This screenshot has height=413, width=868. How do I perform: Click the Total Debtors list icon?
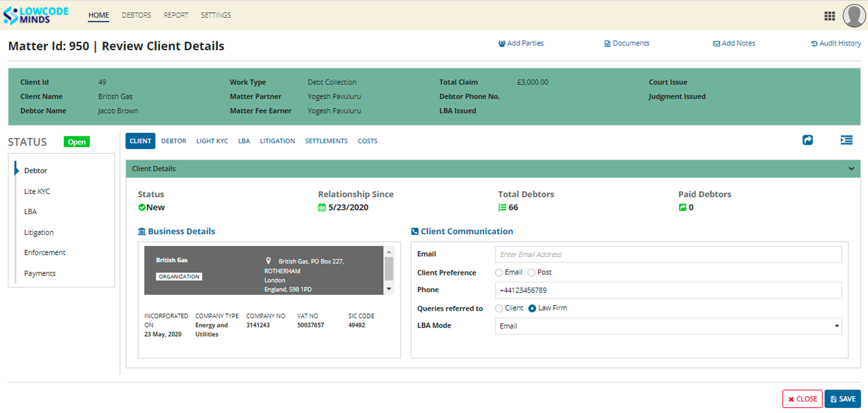point(502,207)
